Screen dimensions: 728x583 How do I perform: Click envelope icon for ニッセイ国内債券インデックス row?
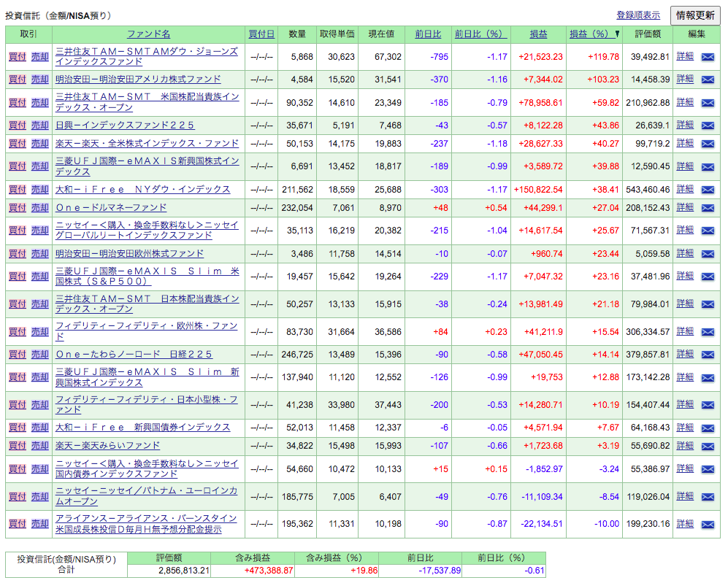point(707,469)
